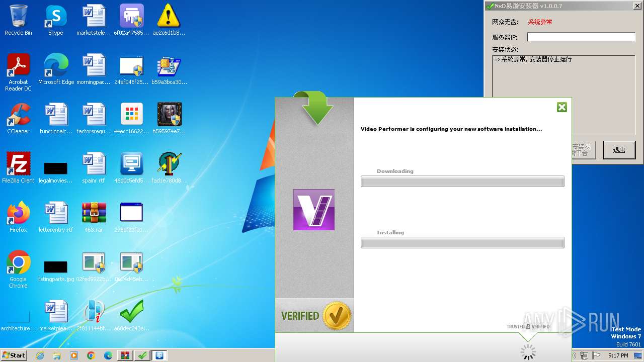
Task: Select the spainr.rtf document icon
Action: [94, 168]
